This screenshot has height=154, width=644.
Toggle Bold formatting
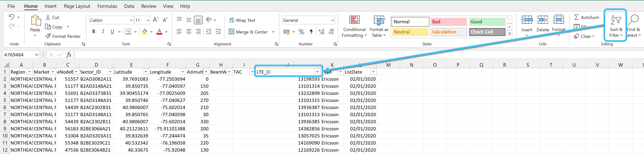(94, 32)
